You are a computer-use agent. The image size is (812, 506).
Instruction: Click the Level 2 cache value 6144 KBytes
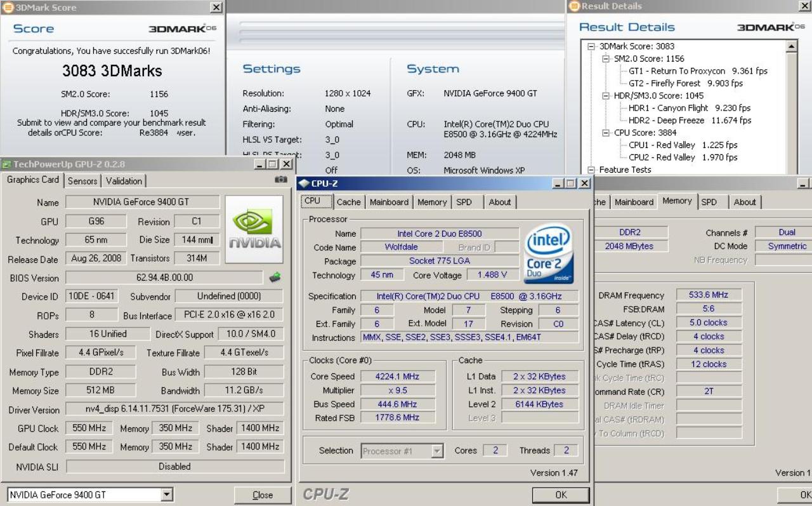539,404
